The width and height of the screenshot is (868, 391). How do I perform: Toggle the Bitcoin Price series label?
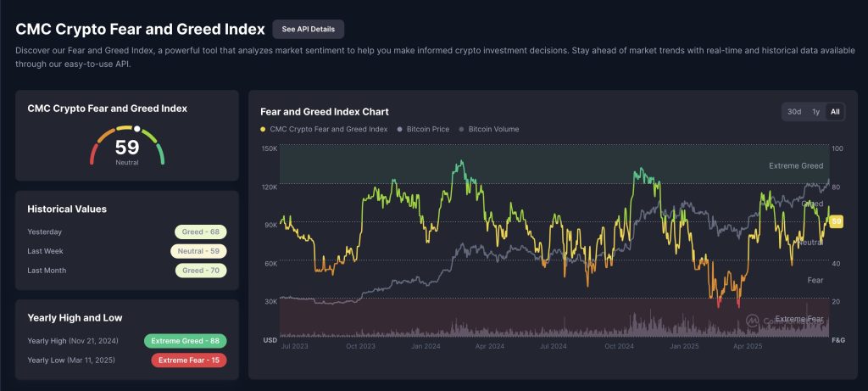pos(428,130)
